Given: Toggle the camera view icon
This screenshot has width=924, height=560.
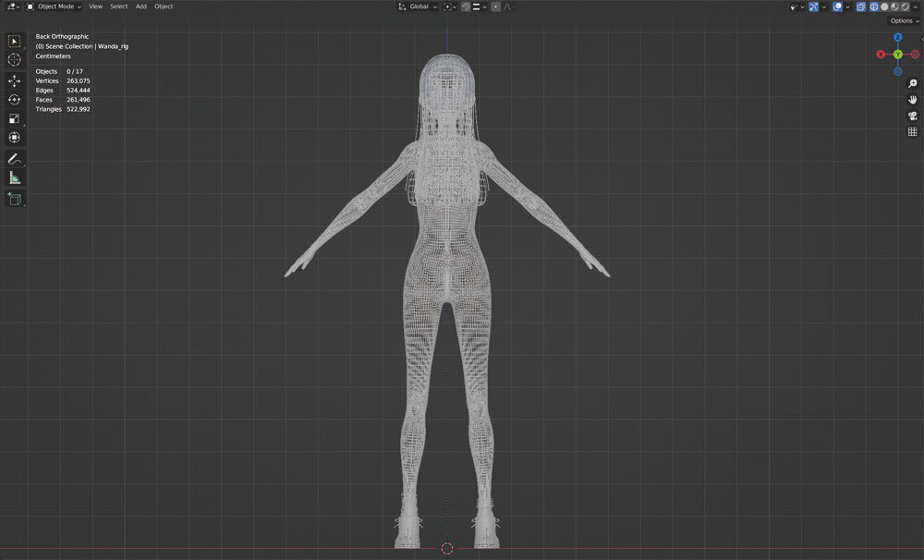Looking at the screenshot, I should point(913,116).
